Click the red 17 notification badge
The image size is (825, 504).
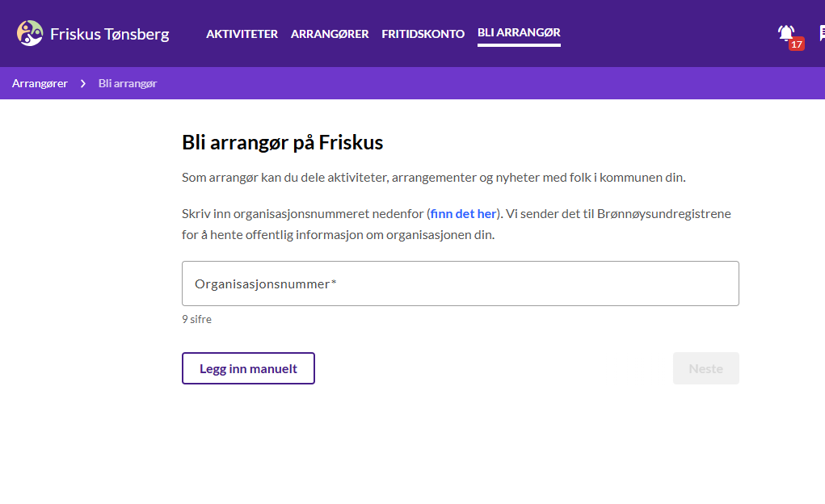click(x=797, y=44)
